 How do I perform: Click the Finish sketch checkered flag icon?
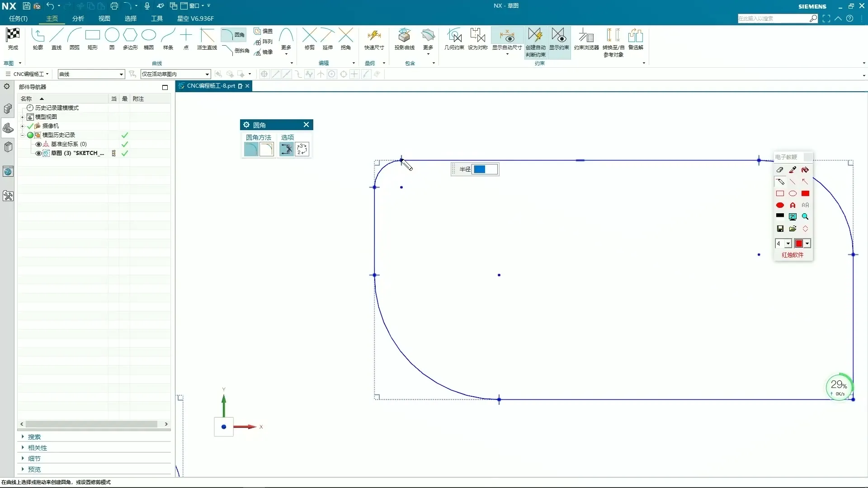[x=13, y=36]
